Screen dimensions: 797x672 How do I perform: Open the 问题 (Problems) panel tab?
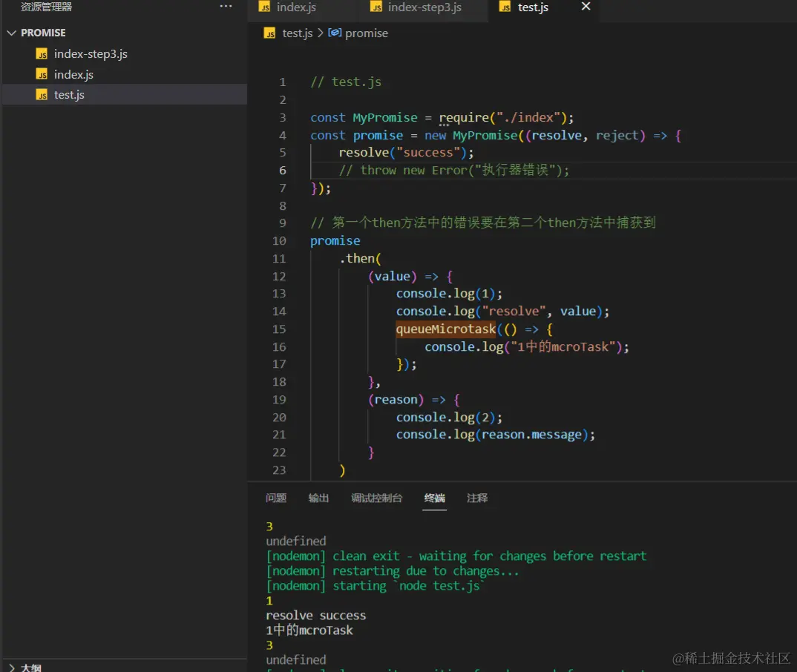point(276,498)
